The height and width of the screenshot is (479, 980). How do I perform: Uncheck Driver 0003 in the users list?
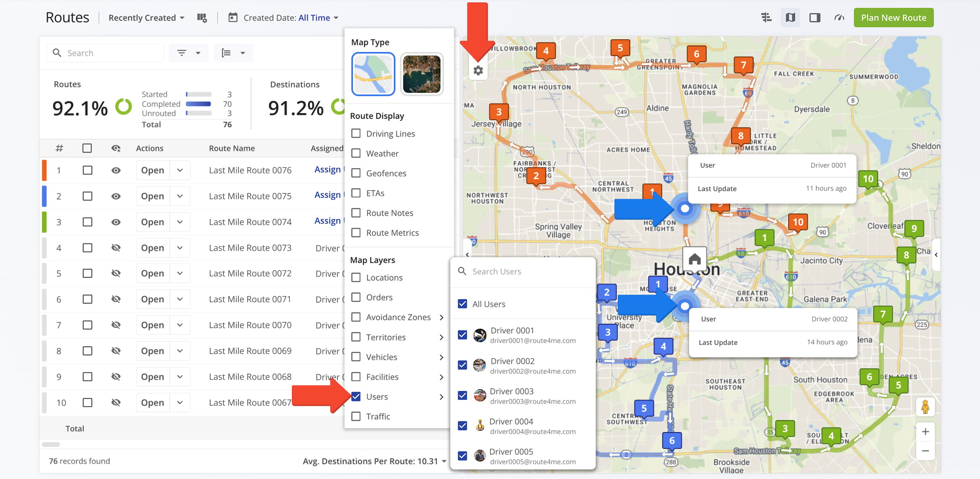(x=462, y=396)
